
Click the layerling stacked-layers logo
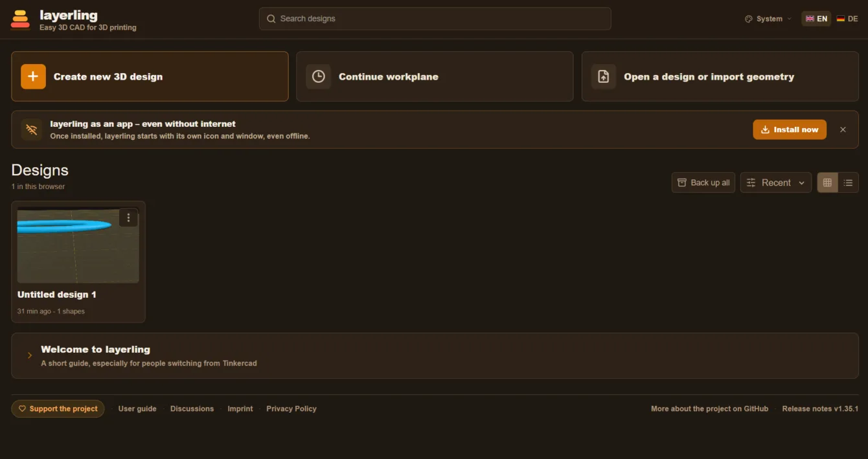pyautogui.click(x=20, y=19)
